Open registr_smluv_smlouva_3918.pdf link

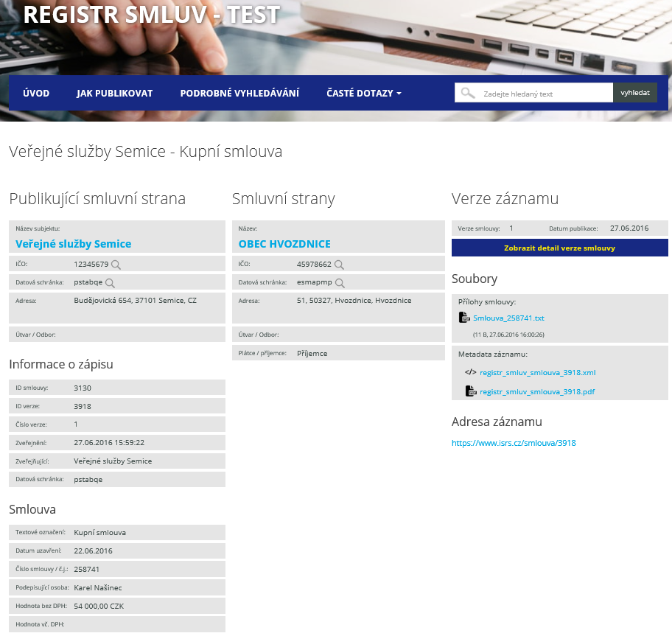[x=537, y=392]
